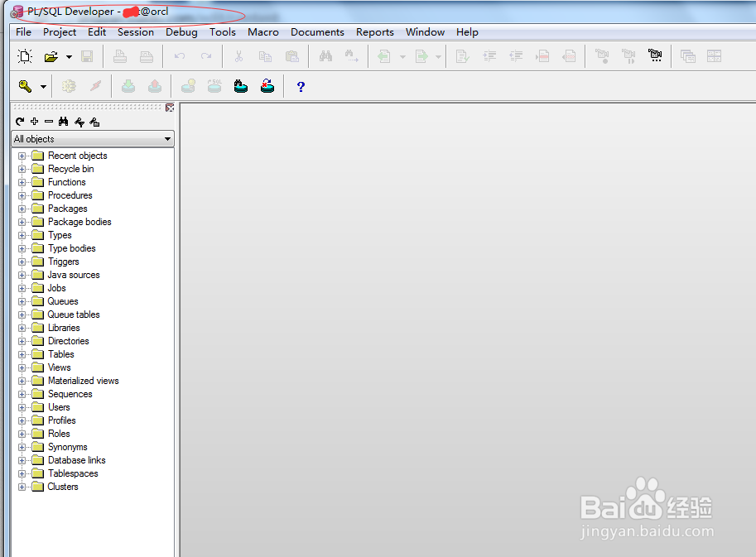Image resolution: width=756 pixels, height=557 pixels.
Task: Click the Cut scissors icon
Action: pos(238,56)
